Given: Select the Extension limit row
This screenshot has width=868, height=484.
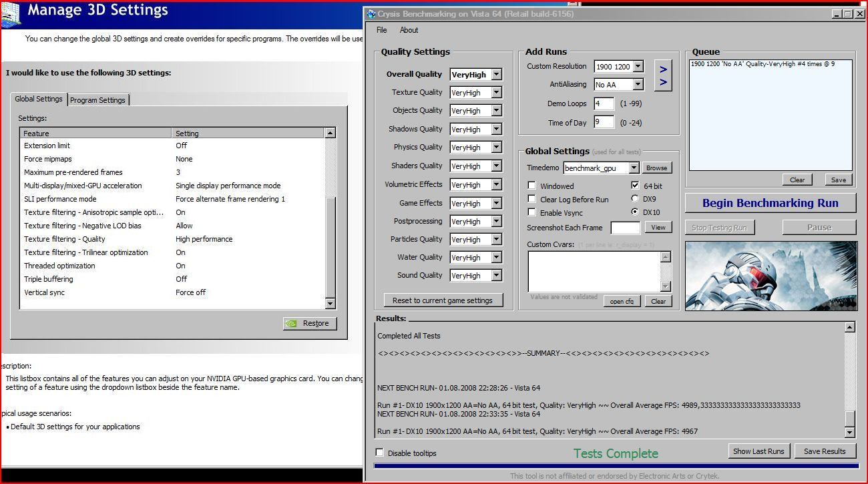Looking at the screenshot, I should point(172,146).
